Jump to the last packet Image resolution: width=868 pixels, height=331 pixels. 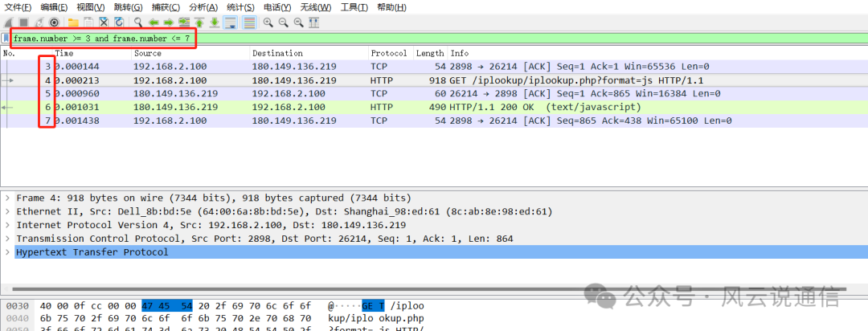coord(215,22)
